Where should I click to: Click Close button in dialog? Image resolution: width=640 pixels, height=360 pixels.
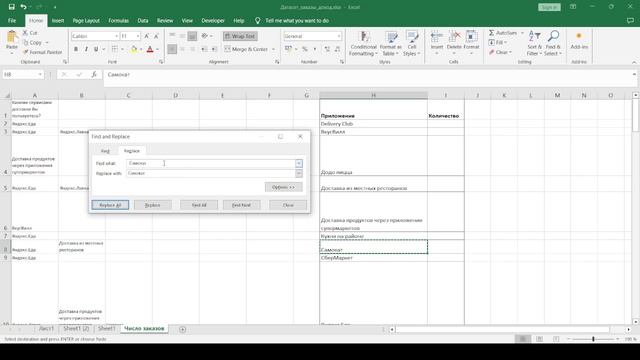[x=288, y=205]
